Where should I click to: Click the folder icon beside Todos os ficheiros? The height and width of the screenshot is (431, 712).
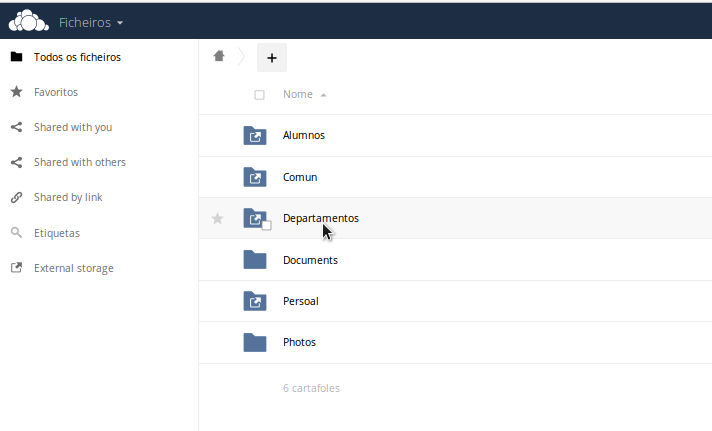coord(16,56)
